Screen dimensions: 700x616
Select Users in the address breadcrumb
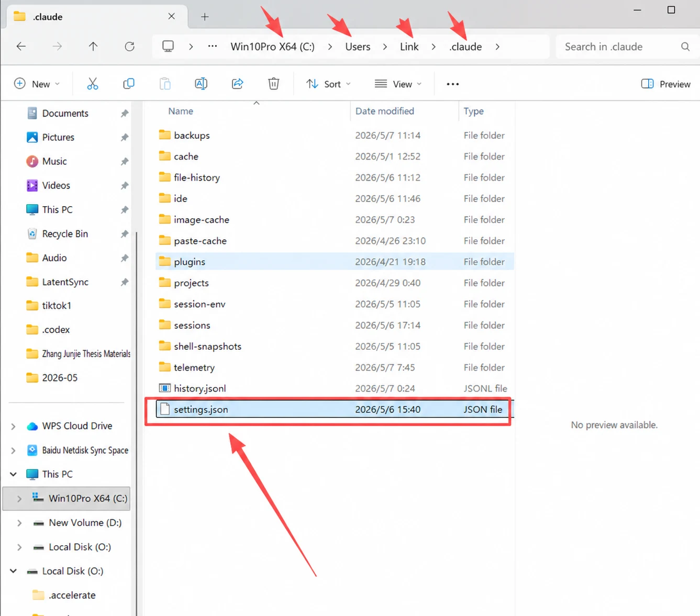click(x=358, y=47)
